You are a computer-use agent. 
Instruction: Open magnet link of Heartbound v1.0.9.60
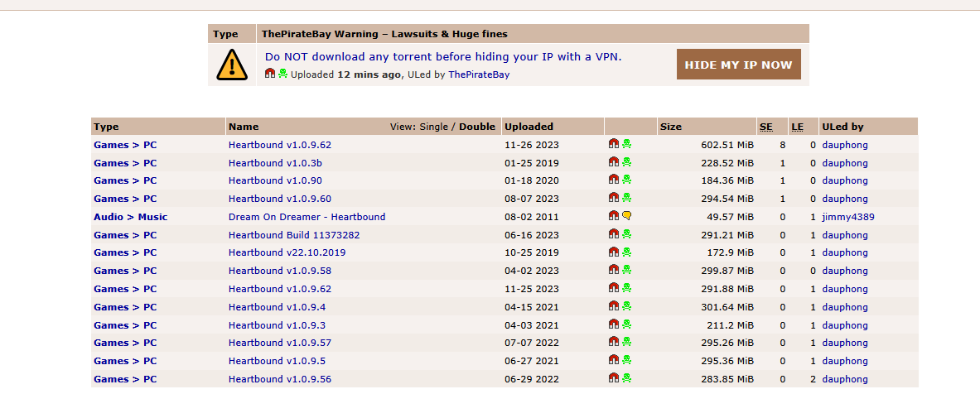tap(614, 198)
